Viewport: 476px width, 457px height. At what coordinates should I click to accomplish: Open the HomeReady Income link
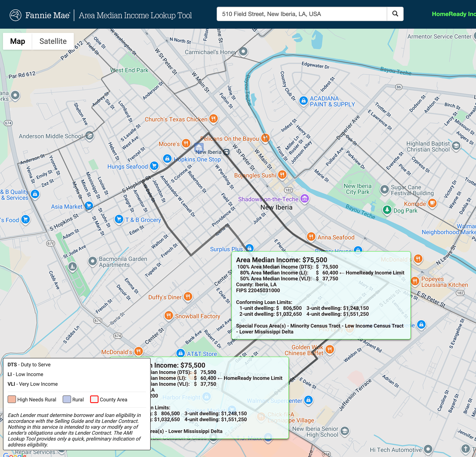[454, 14]
